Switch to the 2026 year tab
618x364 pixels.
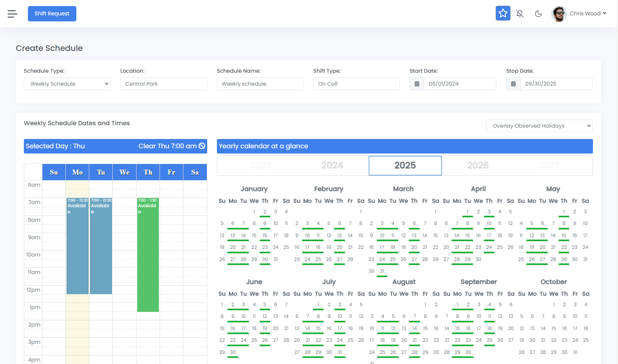click(x=477, y=166)
